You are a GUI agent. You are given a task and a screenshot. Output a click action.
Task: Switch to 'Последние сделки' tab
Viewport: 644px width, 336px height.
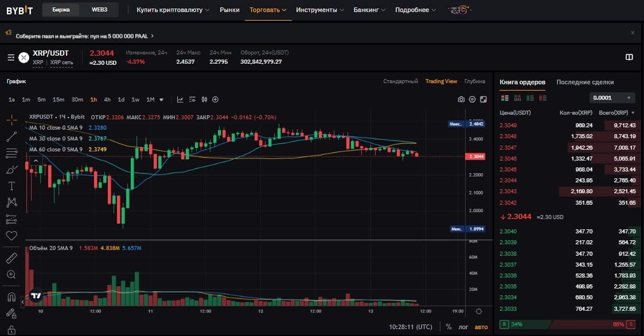pyautogui.click(x=585, y=82)
